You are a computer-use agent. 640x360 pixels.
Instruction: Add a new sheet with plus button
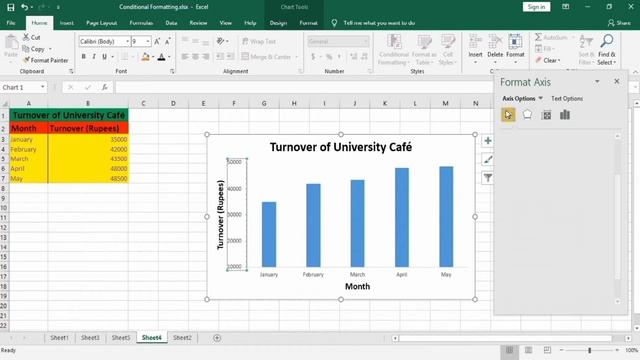[217, 338]
